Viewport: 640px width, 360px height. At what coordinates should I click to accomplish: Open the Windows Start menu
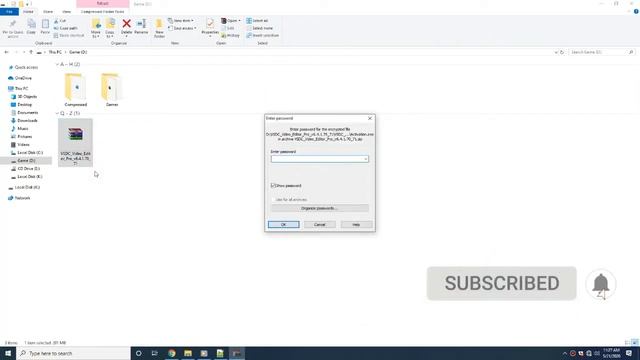click(x=8, y=353)
